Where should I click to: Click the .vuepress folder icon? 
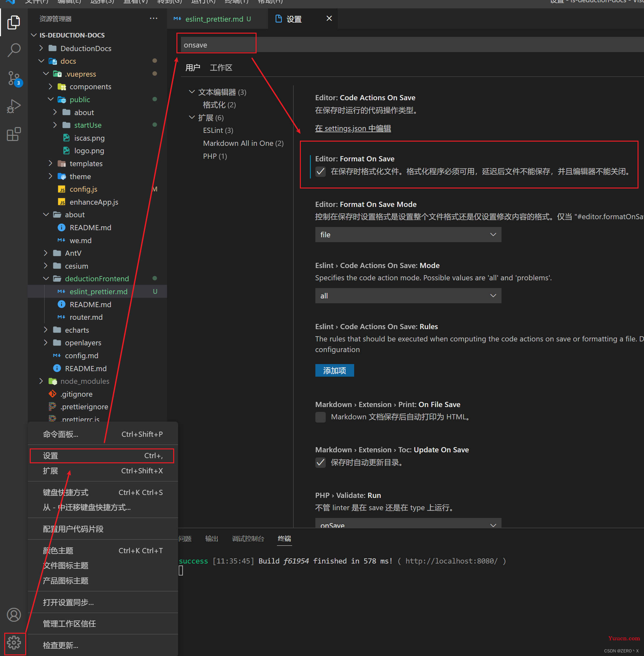tap(57, 74)
